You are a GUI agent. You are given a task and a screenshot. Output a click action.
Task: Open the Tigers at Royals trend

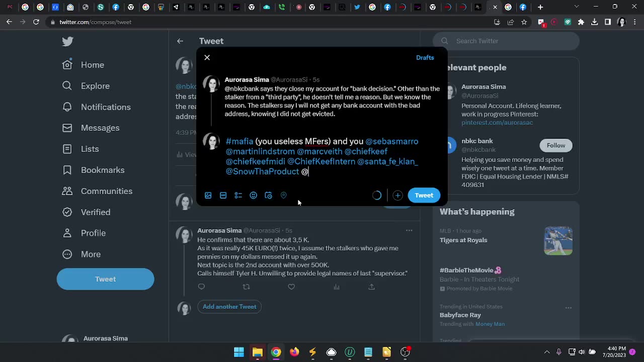pos(463,240)
